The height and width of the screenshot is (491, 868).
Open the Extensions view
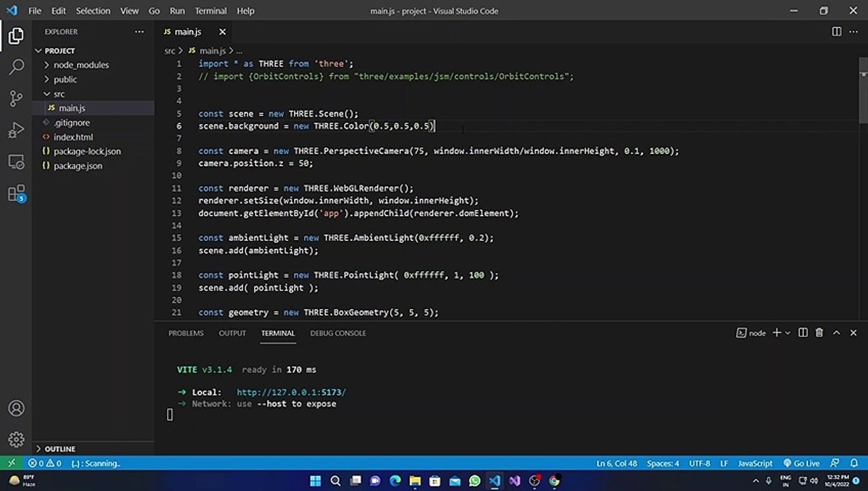(x=16, y=194)
